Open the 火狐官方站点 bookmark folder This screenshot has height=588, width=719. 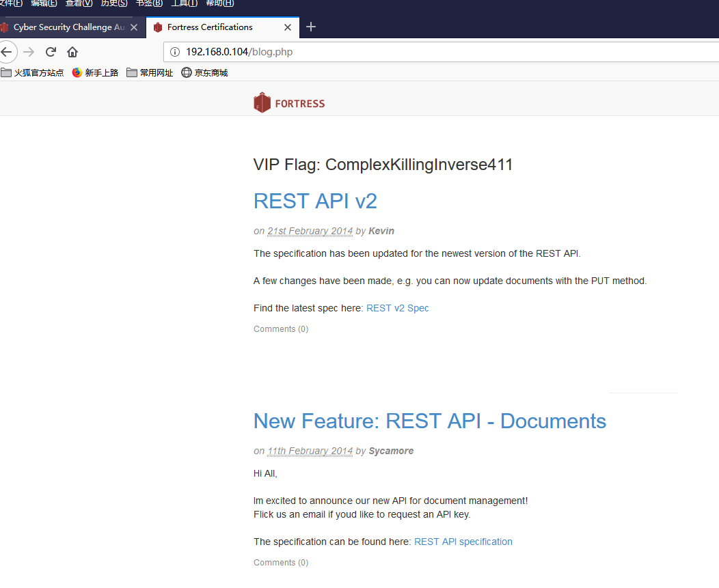coord(32,73)
